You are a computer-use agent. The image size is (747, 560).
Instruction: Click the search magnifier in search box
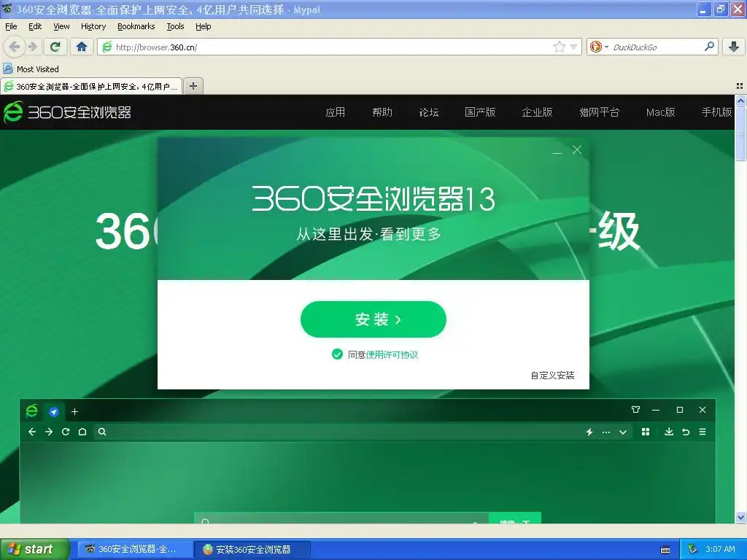click(x=709, y=46)
